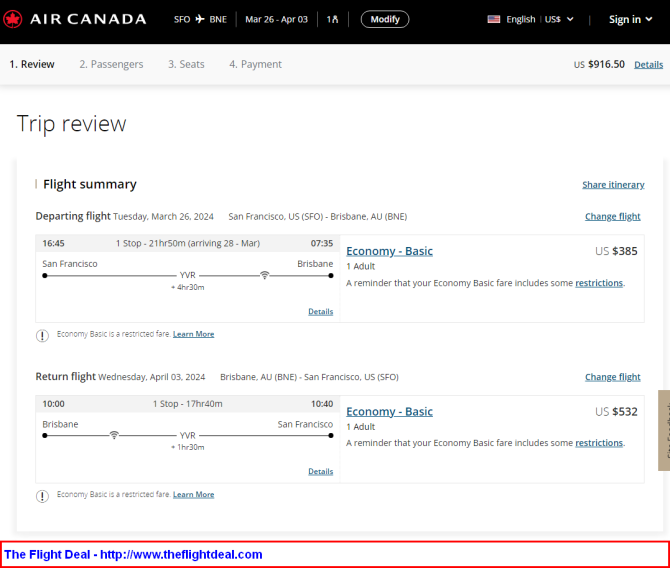Image resolution: width=670 pixels, height=568 pixels.
Task: Click the Wi-Fi icon on the departing flight route
Action: (264, 275)
